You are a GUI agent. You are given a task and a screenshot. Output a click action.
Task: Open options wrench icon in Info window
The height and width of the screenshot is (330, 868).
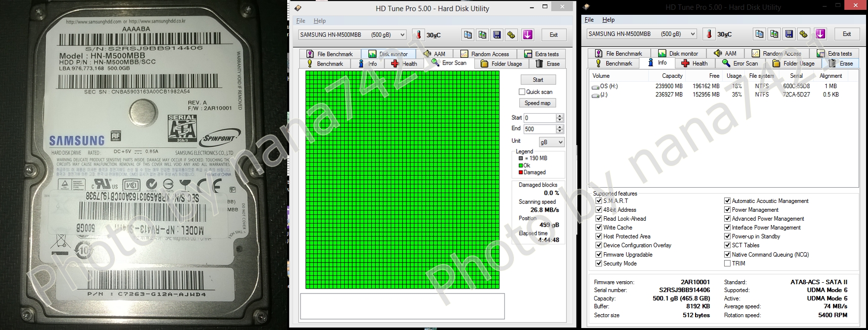[x=803, y=34]
